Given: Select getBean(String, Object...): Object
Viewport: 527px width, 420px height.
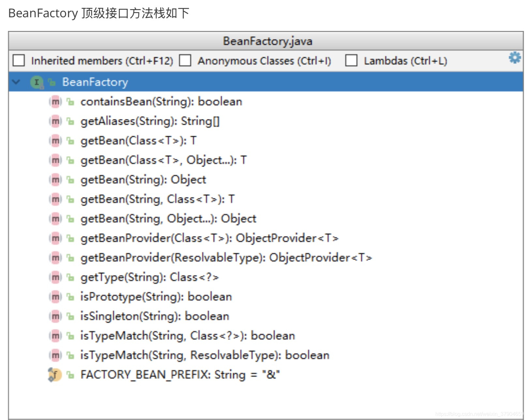Looking at the screenshot, I should (x=169, y=218).
